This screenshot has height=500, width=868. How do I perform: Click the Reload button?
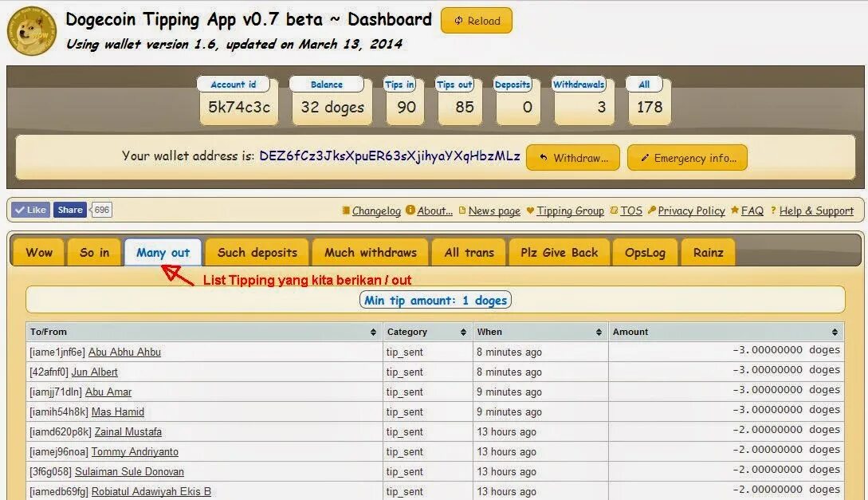(477, 21)
